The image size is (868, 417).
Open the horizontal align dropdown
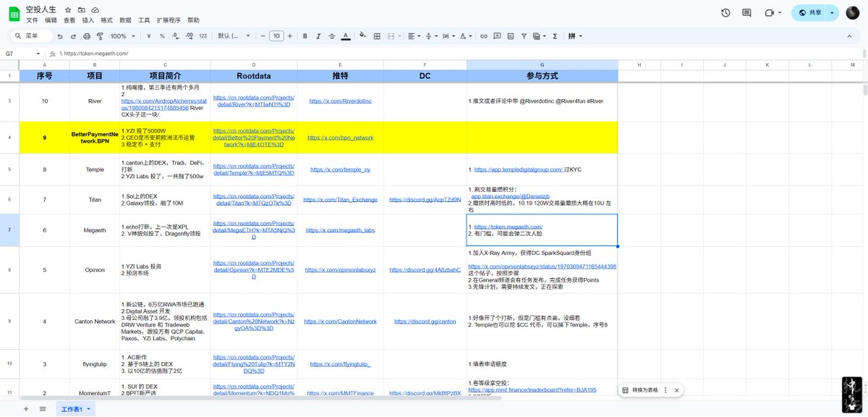pos(413,35)
